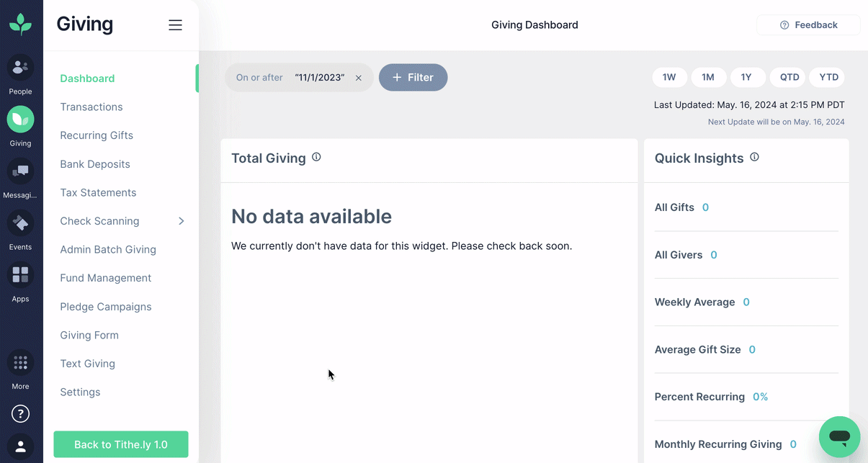Switch on the YTD view
The image size is (868, 463).
pos(827,77)
